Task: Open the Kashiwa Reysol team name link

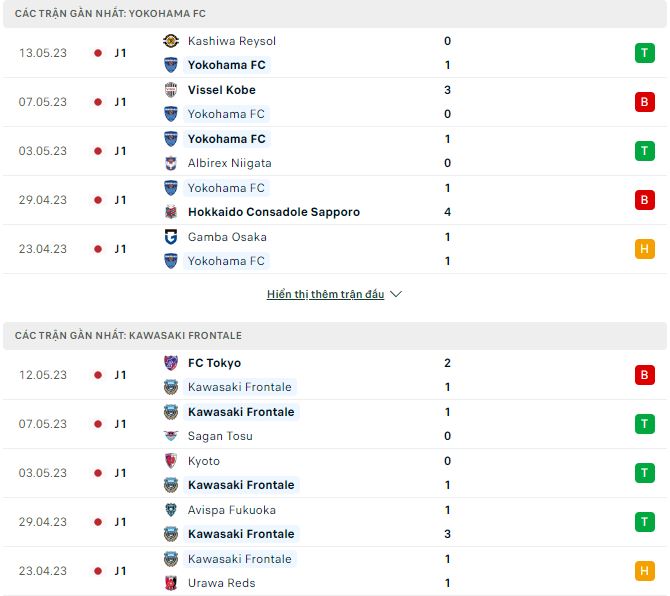Action: click(x=231, y=41)
